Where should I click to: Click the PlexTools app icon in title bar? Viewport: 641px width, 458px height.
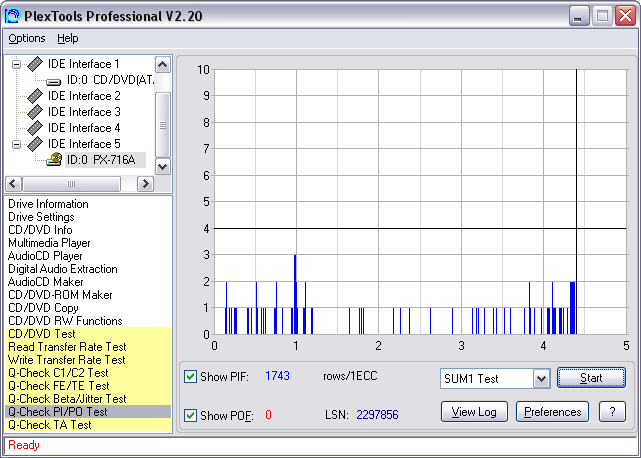[x=12, y=16]
